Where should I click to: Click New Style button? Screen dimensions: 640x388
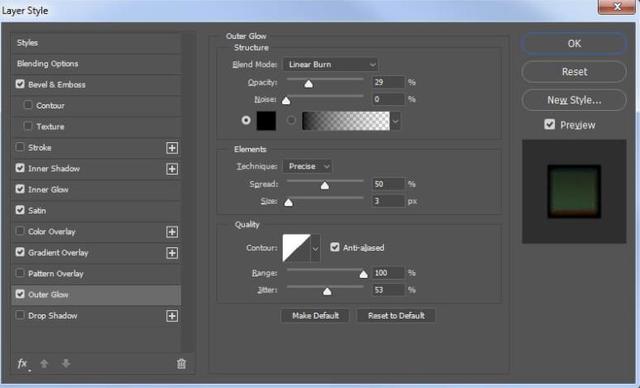(x=573, y=100)
